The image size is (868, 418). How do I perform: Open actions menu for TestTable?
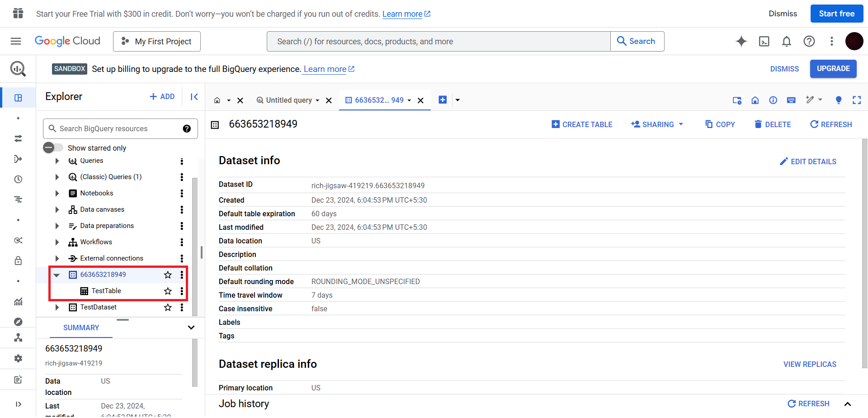point(182,291)
